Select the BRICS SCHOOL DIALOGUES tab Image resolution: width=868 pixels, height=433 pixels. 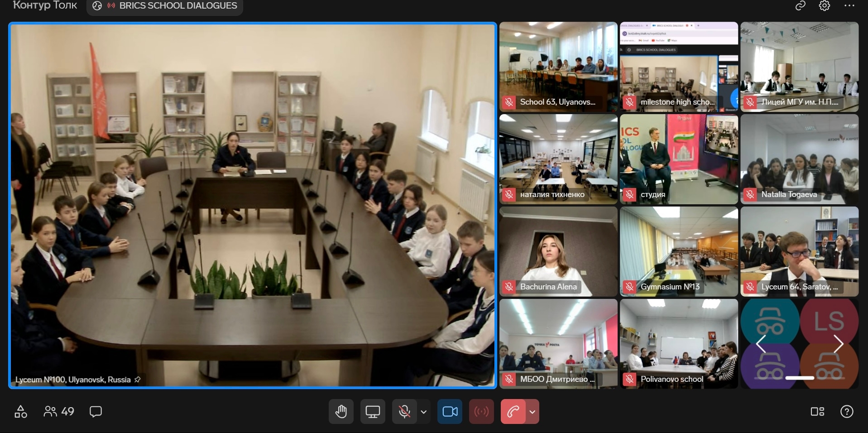click(165, 6)
